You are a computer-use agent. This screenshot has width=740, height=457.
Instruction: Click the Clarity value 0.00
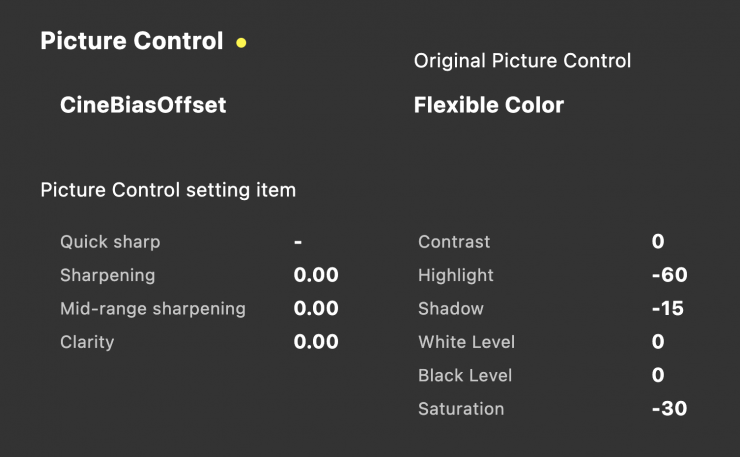click(x=316, y=342)
